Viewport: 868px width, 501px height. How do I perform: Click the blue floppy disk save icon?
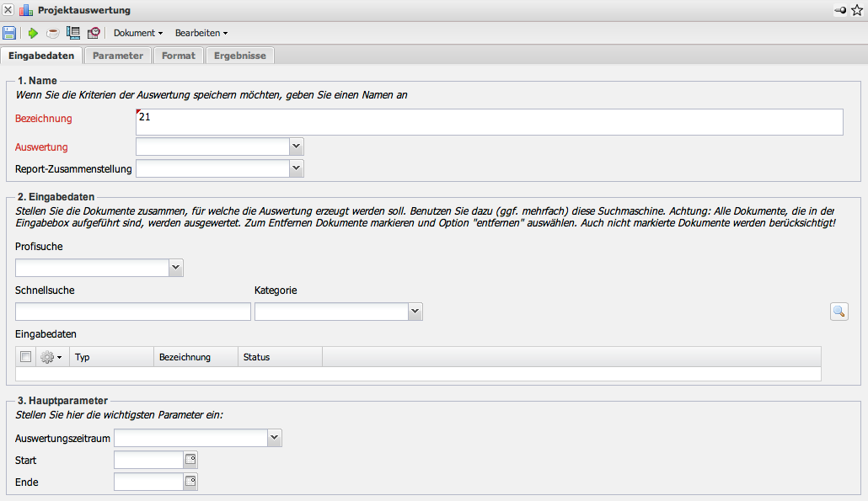tap(9, 33)
